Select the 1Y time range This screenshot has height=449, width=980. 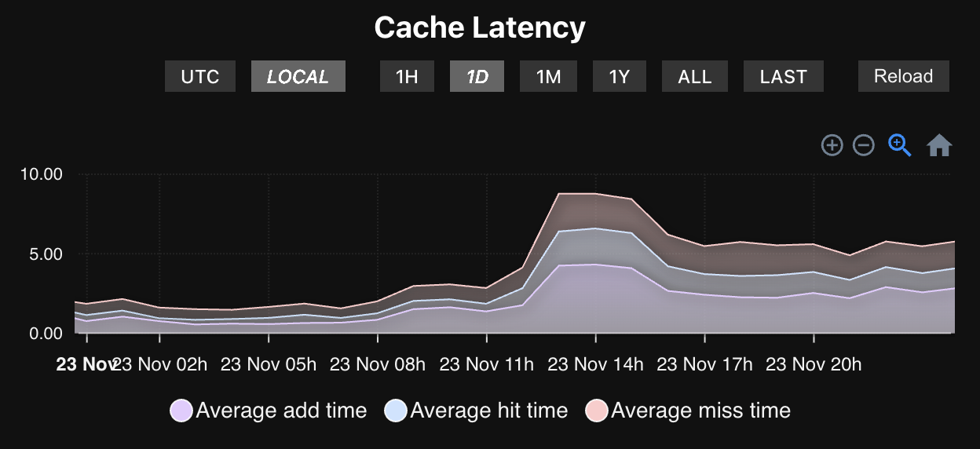click(620, 76)
